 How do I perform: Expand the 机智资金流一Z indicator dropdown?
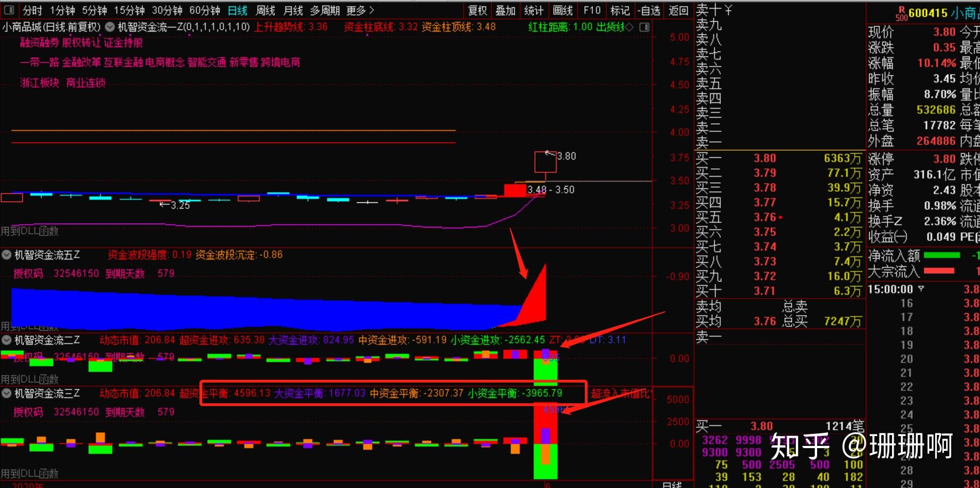pos(110,27)
